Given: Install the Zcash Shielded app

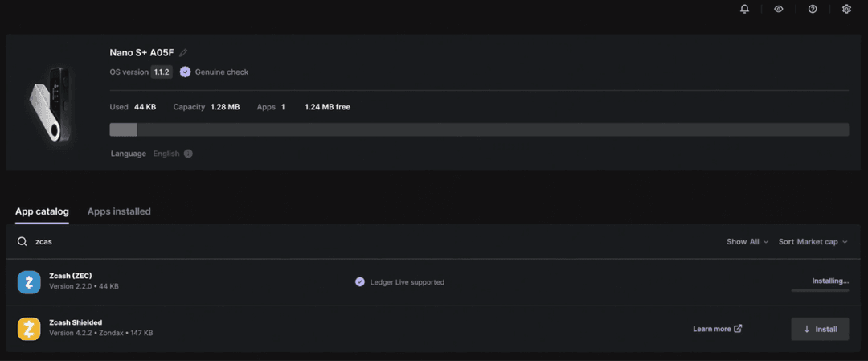Looking at the screenshot, I should [x=820, y=329].
